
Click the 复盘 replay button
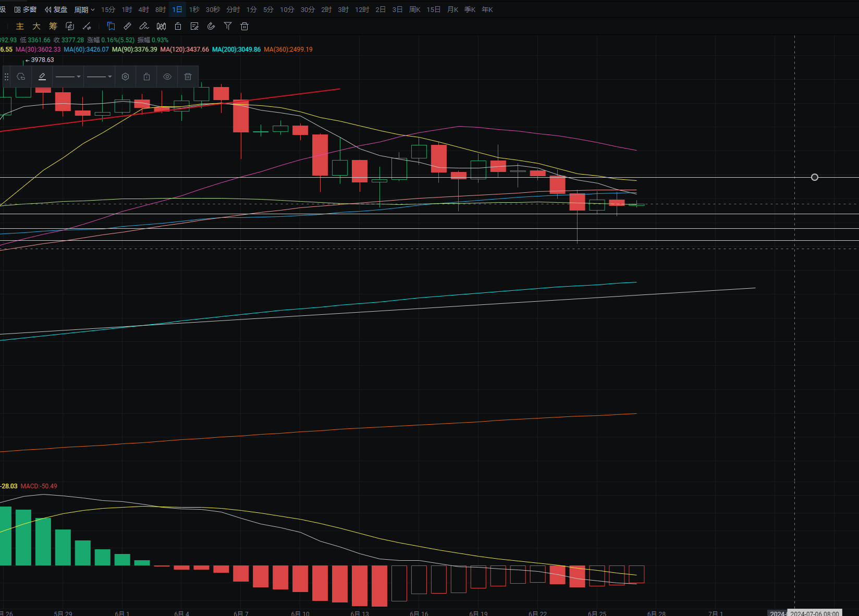[56, 9]
